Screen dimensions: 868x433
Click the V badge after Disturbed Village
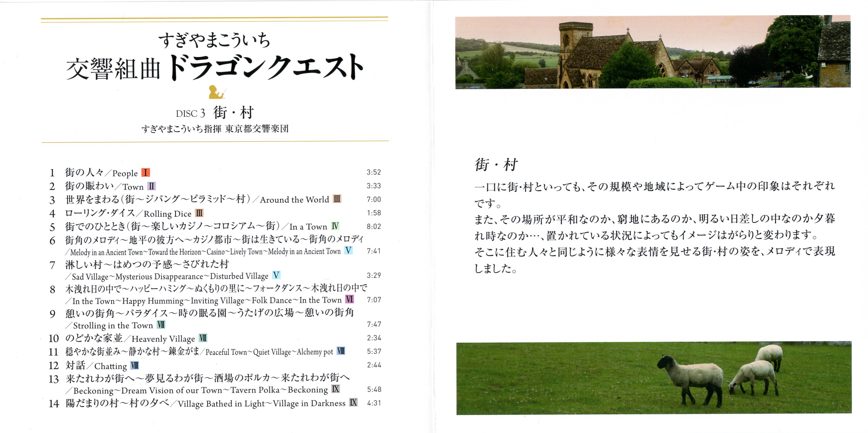tap(276, 275)
